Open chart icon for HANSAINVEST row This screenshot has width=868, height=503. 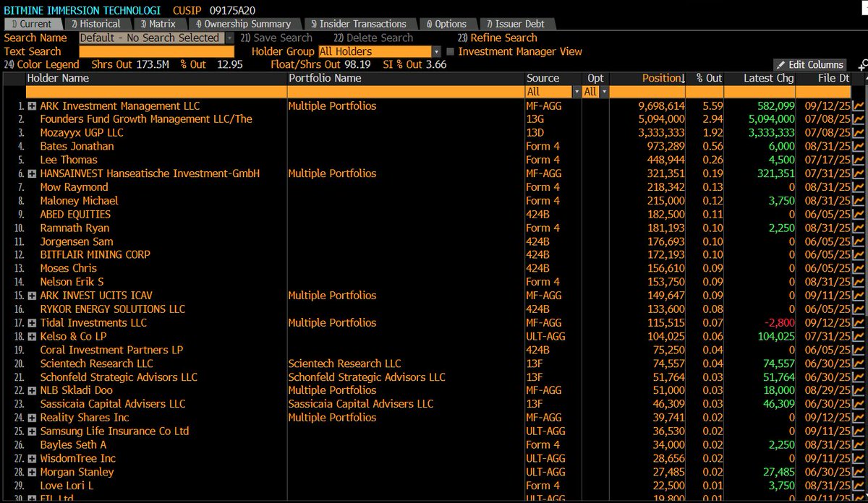859,173
